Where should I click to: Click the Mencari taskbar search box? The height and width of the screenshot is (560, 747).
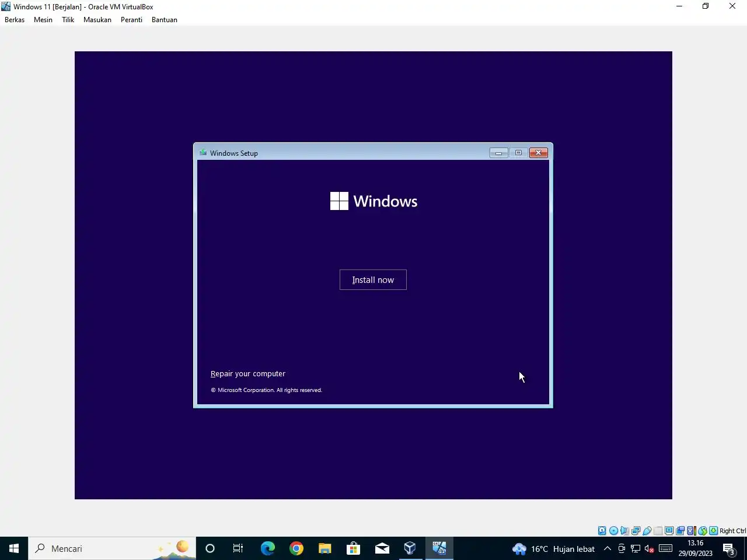(x=112, y=548)
